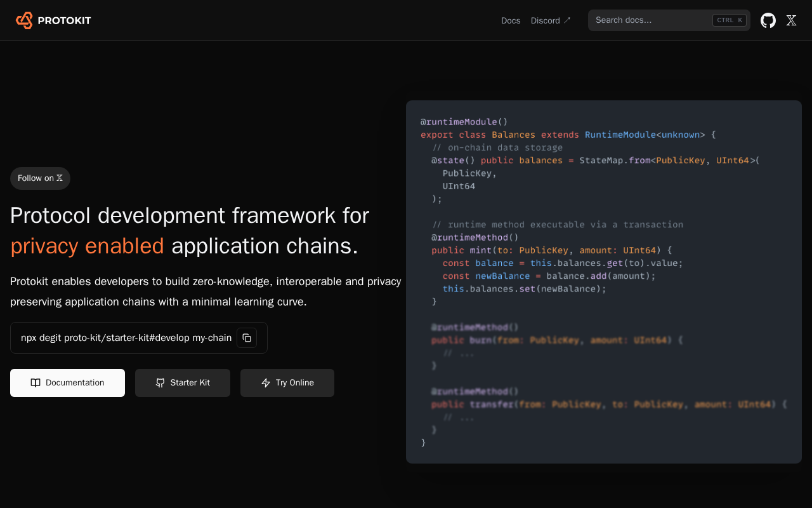Click the CTRL K shortcut badge
The height and width of the screenshot is (508, 812).
[730, 20]
